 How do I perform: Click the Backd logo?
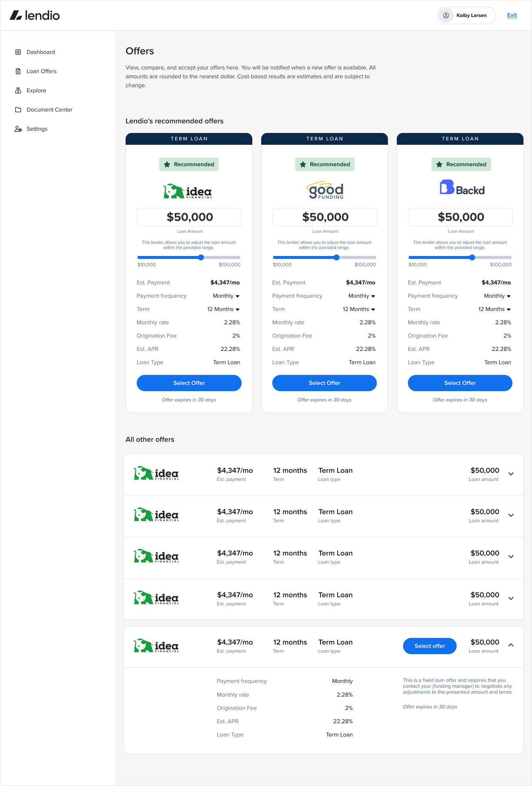[x=462, y=187]
